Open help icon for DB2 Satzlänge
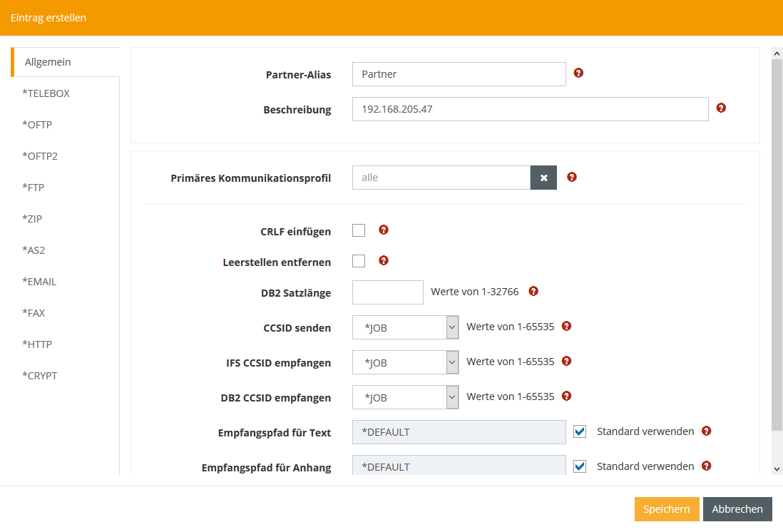The height and width of the screenshot is (532, 783). point(533,291)
